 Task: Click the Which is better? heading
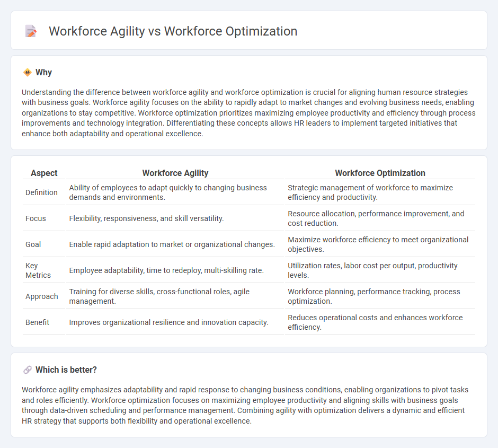(x=66, y=370)
